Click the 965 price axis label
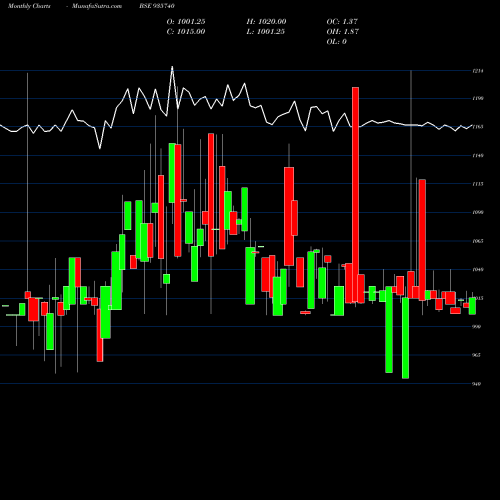The width and height of the screenshot is (500, 500). pos(477,355)
